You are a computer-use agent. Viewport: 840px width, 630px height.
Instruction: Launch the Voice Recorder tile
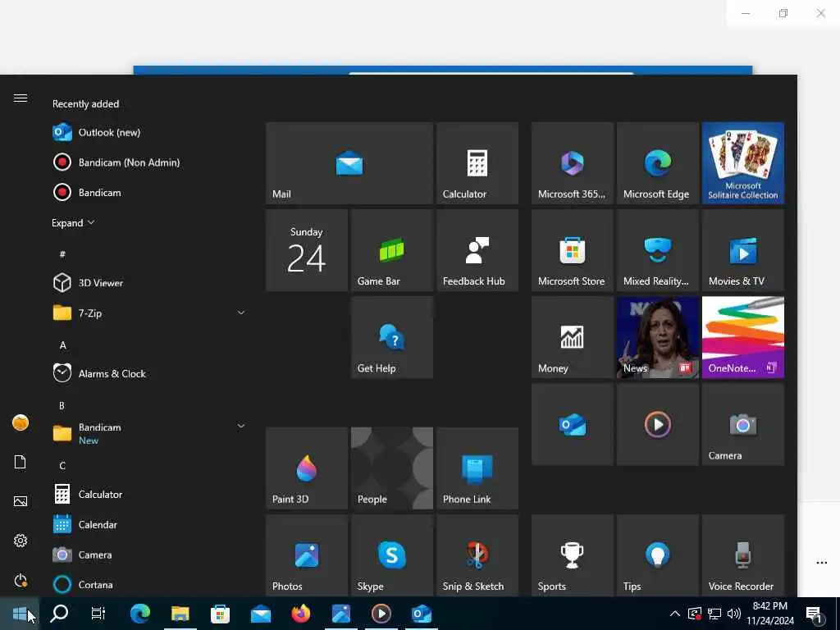click(x=743, y=555)
